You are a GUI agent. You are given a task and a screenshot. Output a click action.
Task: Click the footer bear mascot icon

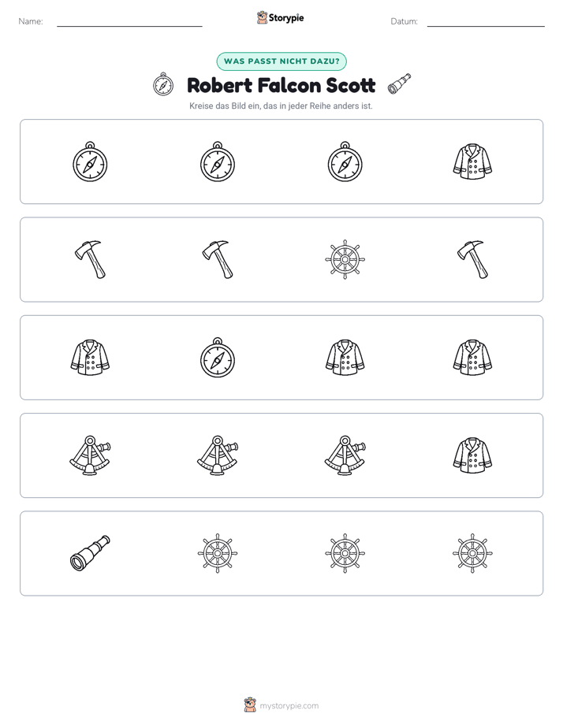pos(250,705)
